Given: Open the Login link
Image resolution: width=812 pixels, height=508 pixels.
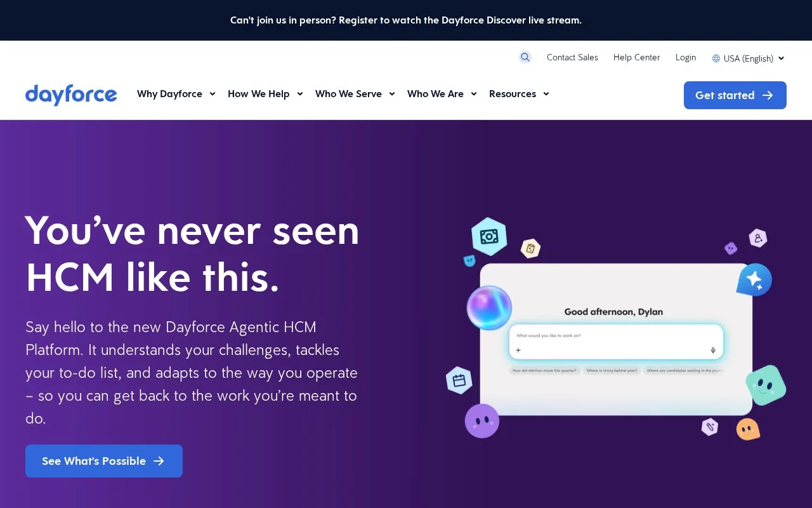Looking at the screenshot, I should tap(686, 57).
